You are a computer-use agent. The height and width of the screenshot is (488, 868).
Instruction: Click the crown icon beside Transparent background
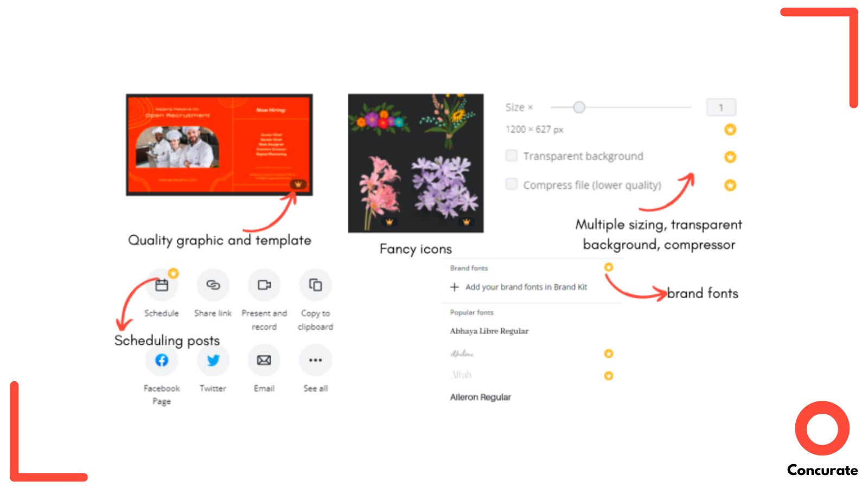click(x=730, y=157)
